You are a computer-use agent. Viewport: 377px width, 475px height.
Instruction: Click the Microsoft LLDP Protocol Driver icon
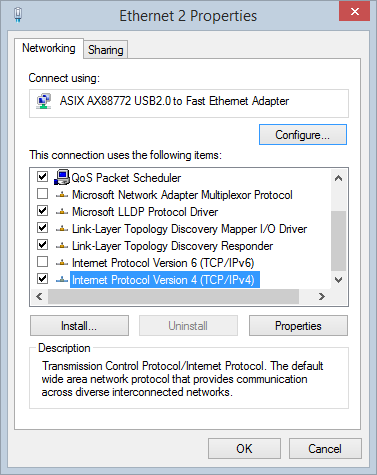point(62,212)
